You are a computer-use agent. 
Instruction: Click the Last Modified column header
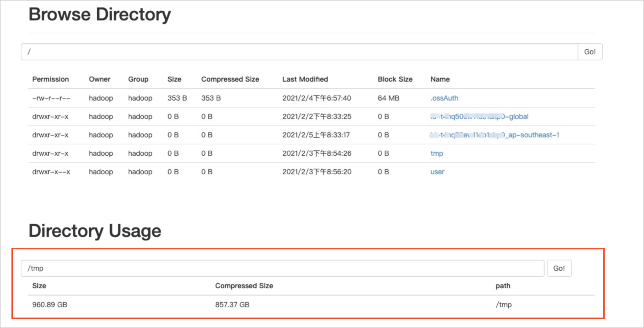pos(305,79)
